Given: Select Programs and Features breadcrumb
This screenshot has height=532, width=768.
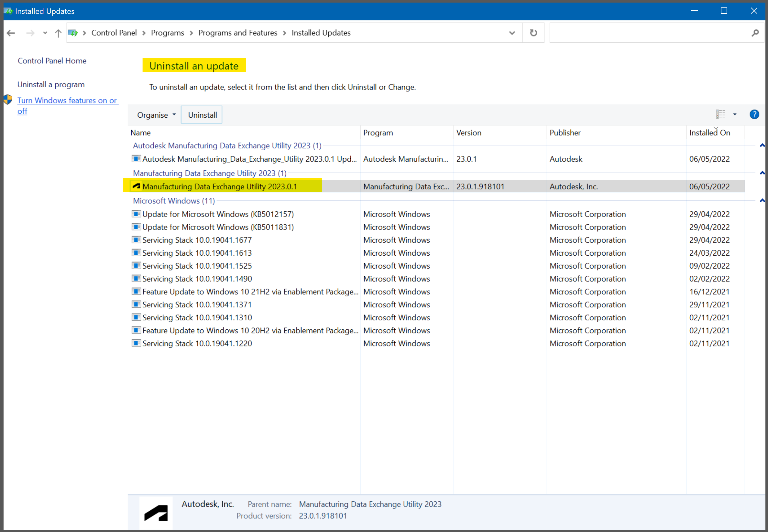Looking at the screenshot, I should point(238,33).
